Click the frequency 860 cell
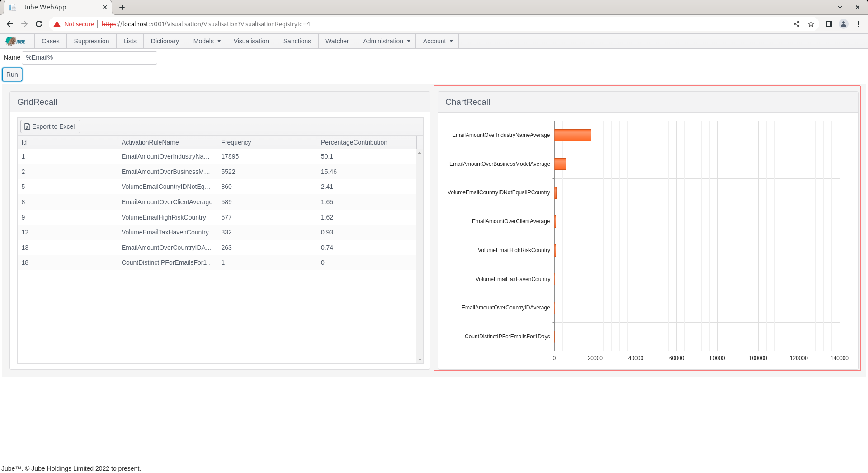The width and height of the screenshot is (868, 473). [x=267, y=187]
